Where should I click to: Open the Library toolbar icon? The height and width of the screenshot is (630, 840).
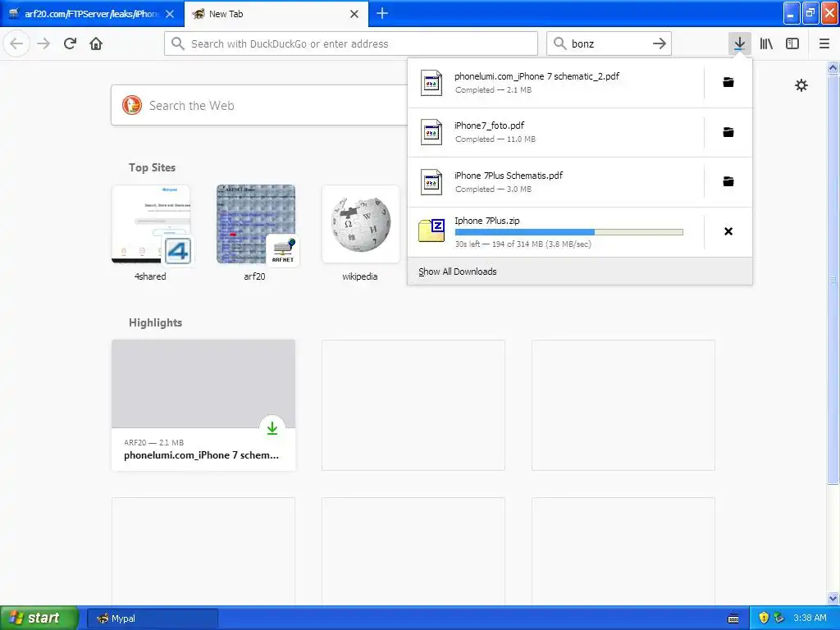(x=766, y=43)
